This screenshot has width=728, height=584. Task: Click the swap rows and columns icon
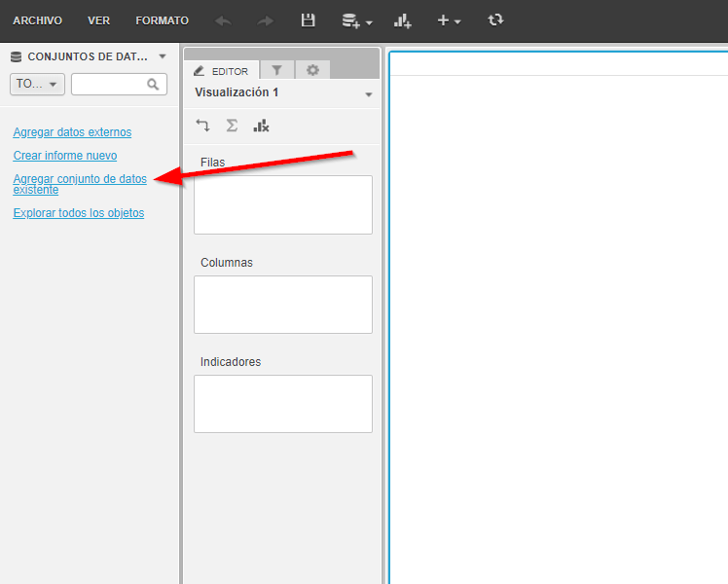(x=202, y=126)
